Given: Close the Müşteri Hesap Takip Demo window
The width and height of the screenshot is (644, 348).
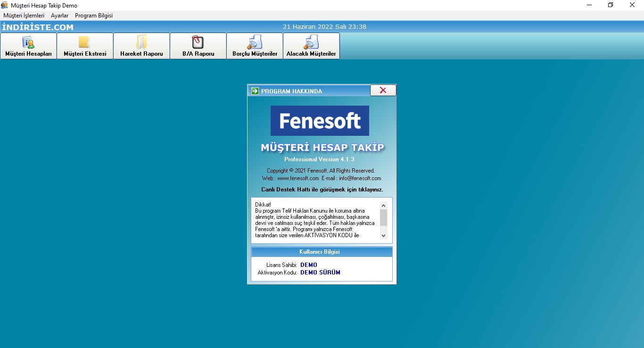Looking at the screenshot, I should tap(632, 5).
